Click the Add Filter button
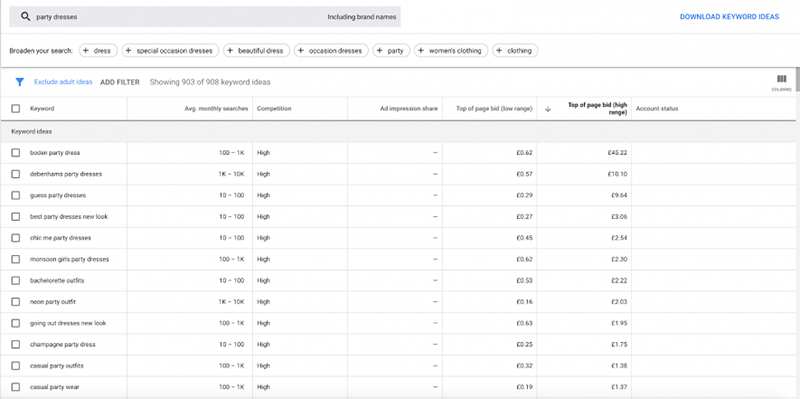The height and width of the screenshot is (399, 800). pyautogui.click(x=120, y=82)
